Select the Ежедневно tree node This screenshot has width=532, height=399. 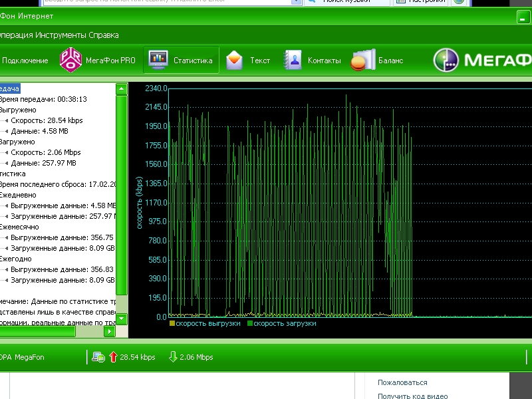pos(18,195)
